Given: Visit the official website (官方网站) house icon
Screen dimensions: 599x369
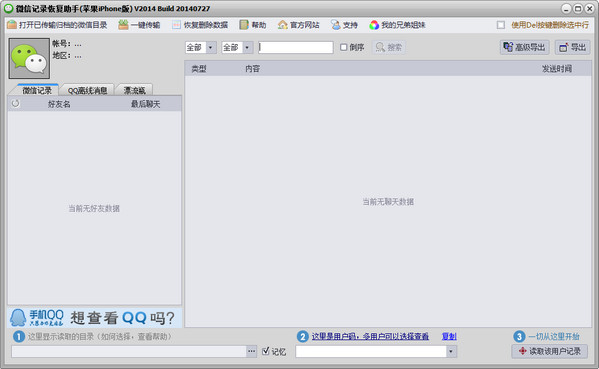Looking at the screenshot, I should point(283,25).
